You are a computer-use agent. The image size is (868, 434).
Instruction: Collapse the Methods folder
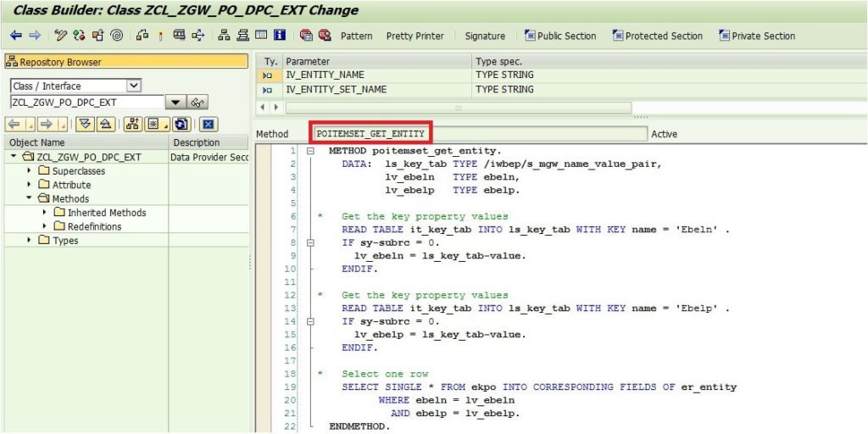29,198
